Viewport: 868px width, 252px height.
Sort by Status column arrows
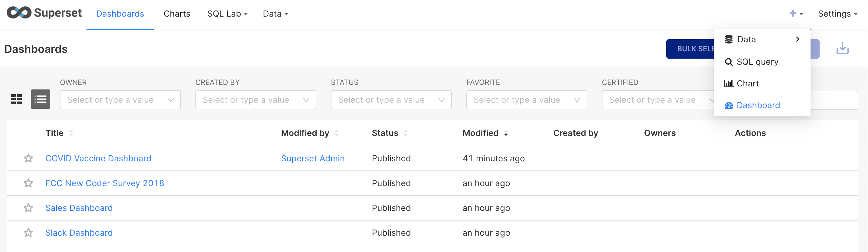tap(405, 133)
